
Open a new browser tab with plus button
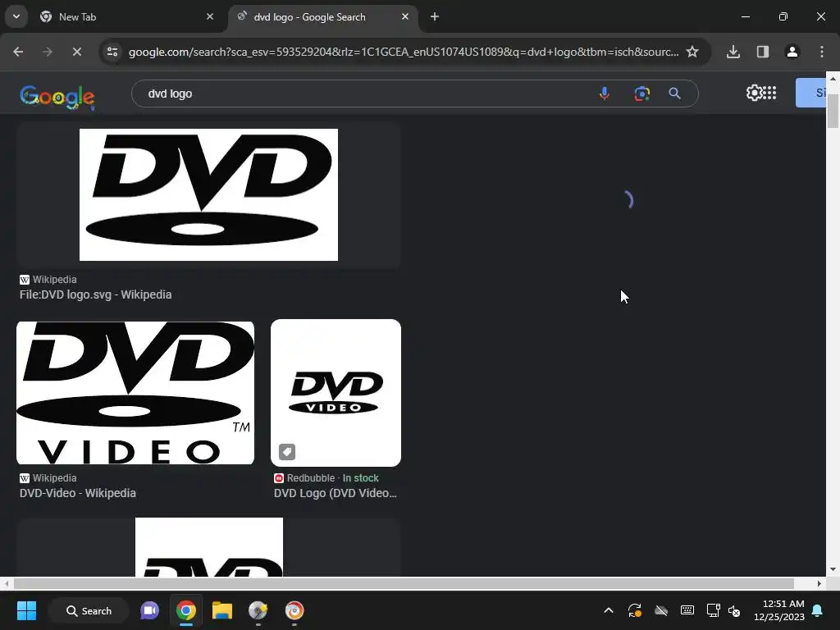point(435,16)
